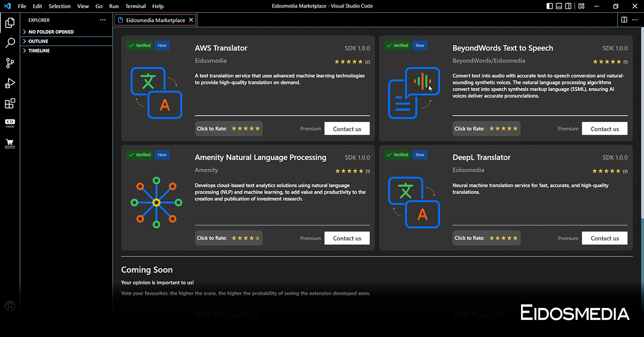Click the New badge on BeyondWords card
The width and height of the screenshot is (644, 337).
tap(419, 46)
